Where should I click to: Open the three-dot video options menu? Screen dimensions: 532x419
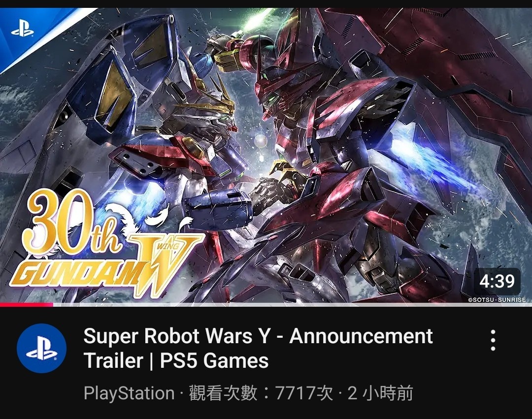pyautogui.click(x=493, y=340)
